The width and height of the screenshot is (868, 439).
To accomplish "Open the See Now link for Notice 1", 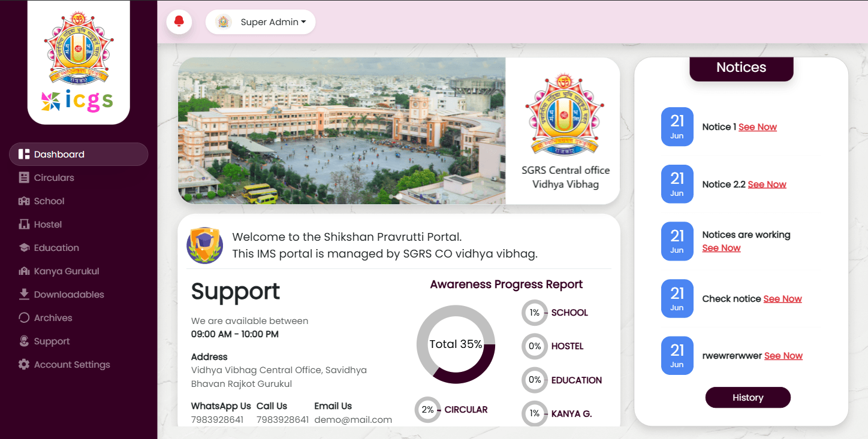I will click(x=757, y=127).
